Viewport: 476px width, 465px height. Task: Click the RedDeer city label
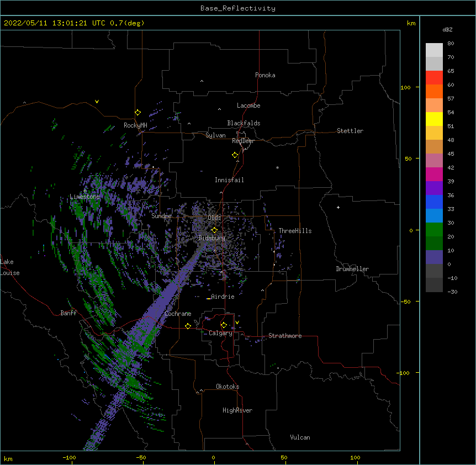pos(243,141)
